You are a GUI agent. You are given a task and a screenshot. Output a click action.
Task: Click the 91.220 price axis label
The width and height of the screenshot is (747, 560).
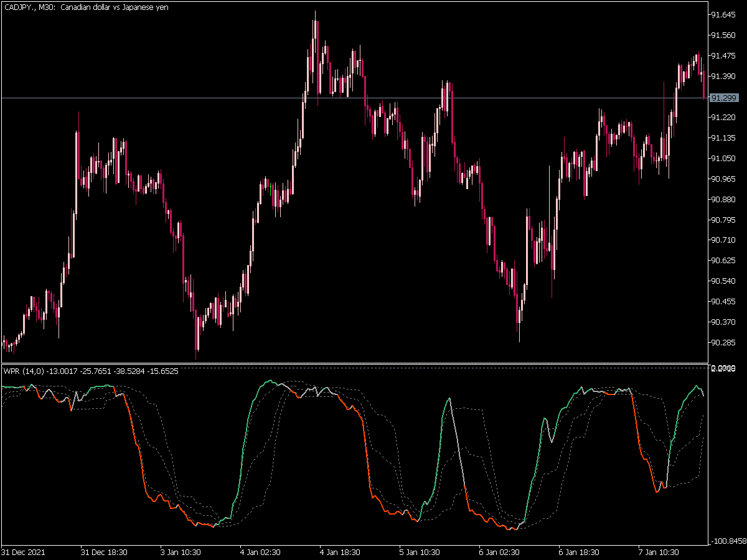pyautogui.click(x=723, y=117)
